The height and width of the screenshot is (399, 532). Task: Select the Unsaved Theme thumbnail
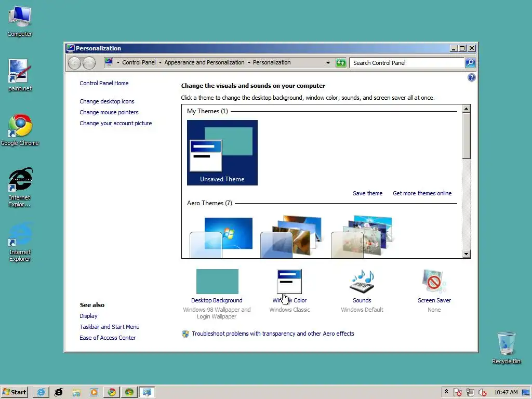tap(222, 152)
